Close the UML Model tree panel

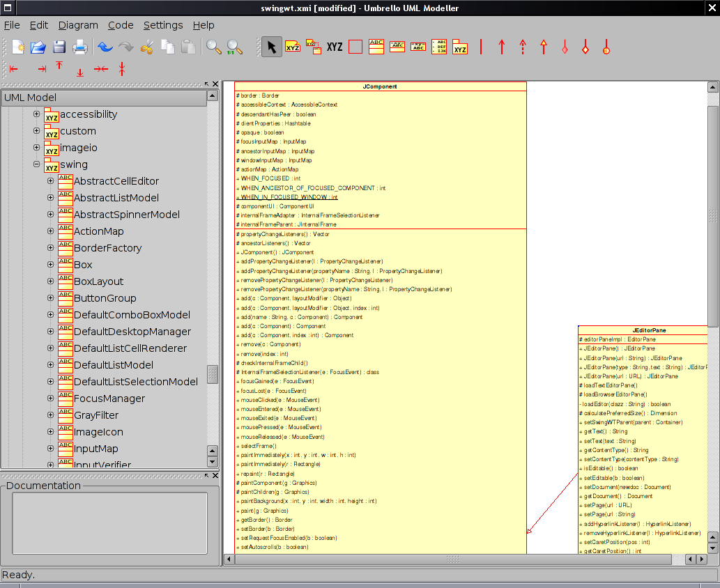tap(215, 84)
